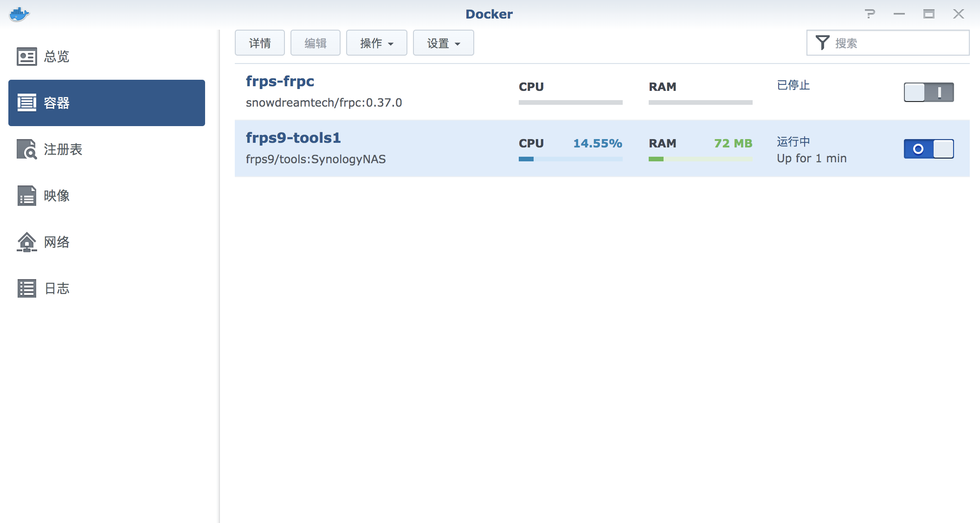Viewport: 980px width, 523px height.
Task: Click the 容器 container list icon
Action: (x=26, y=102)
